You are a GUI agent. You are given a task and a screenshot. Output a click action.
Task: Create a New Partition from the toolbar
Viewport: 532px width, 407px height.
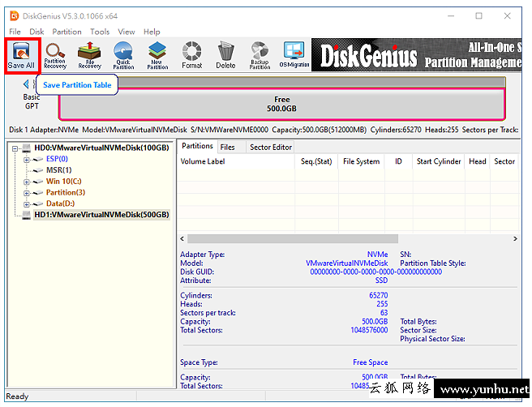click(157, 55)
